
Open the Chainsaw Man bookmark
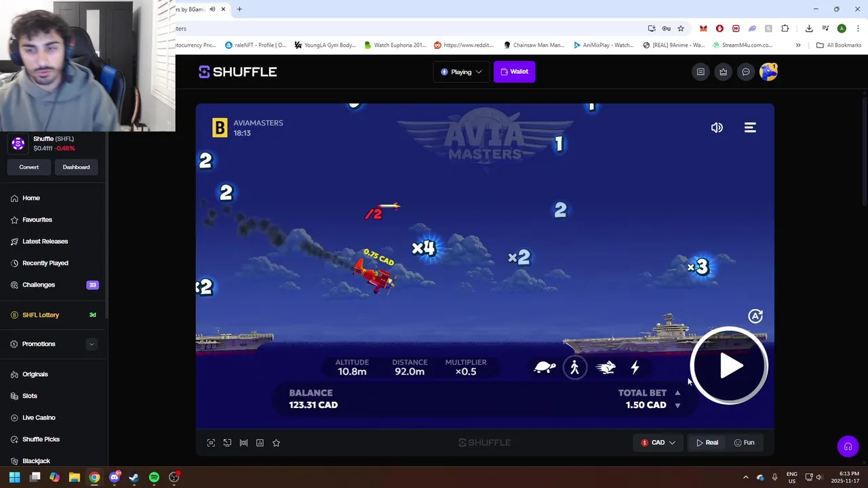click(x=534, y=45)
